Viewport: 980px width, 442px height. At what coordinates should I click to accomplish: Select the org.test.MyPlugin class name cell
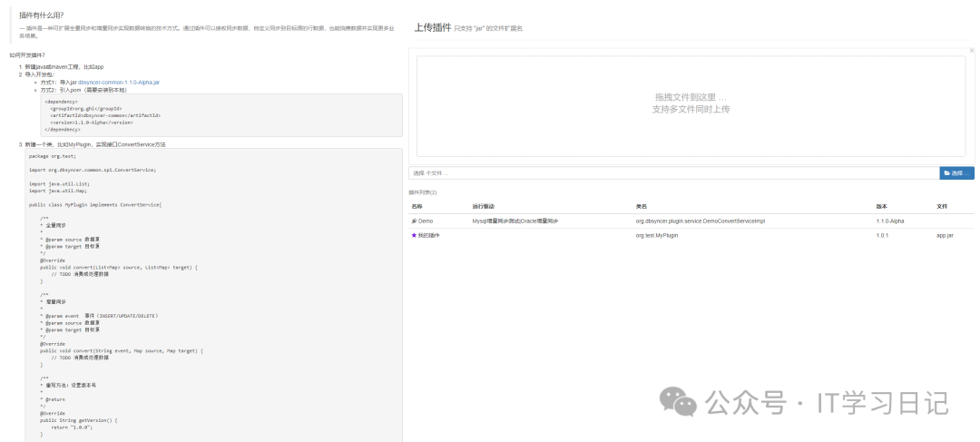(663, 235)
